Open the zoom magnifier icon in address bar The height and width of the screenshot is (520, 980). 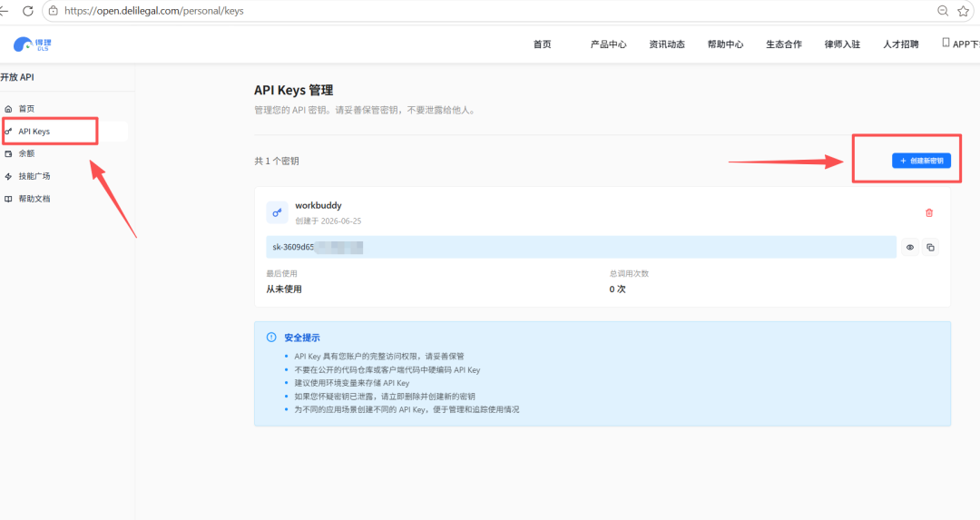[943, 11]
